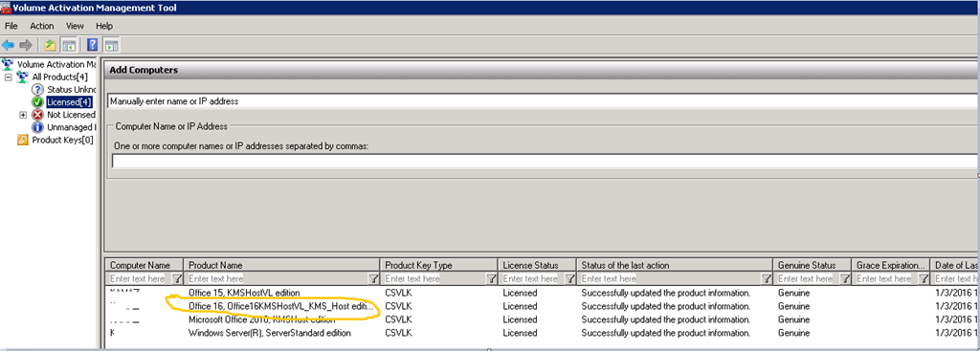Click Licensed in the Microsoft Office 2010 row

(x=520, y=319)
